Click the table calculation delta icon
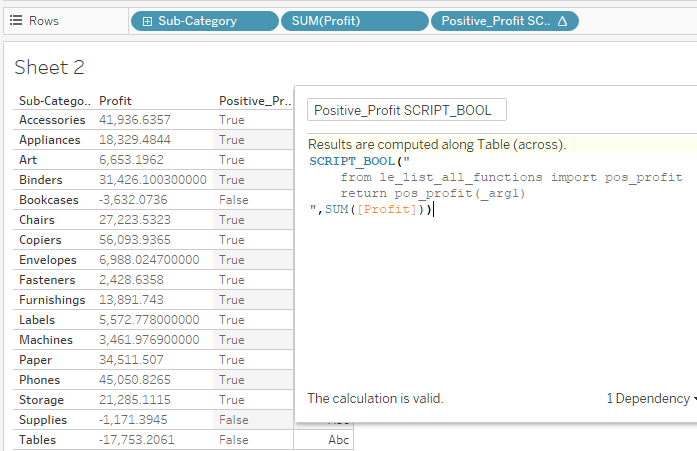697x451 pixels. [562, 21]
